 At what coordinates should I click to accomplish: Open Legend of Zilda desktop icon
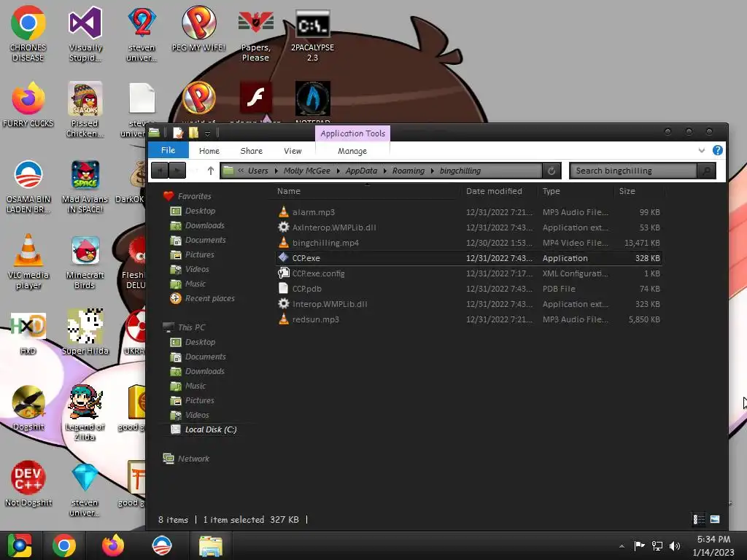(85, 413)
